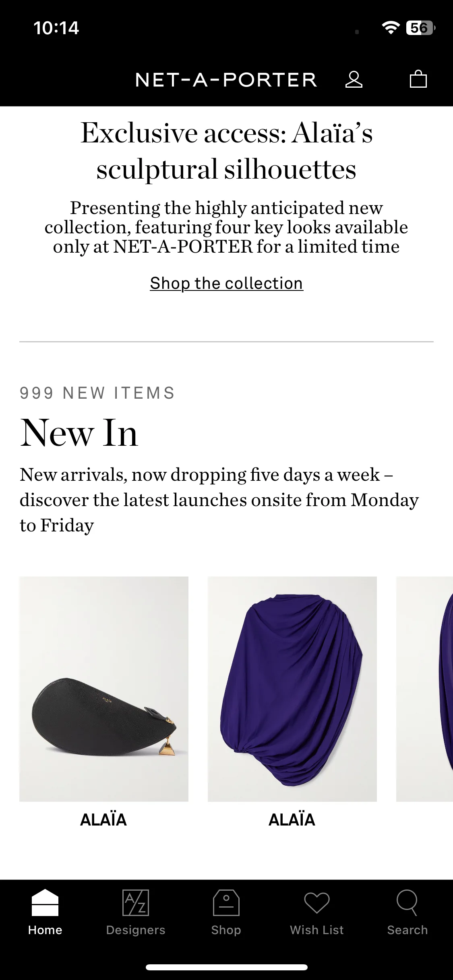Tap the 999 NEW ITEMS label
453x980 pixels.
[x=97, y=393]
